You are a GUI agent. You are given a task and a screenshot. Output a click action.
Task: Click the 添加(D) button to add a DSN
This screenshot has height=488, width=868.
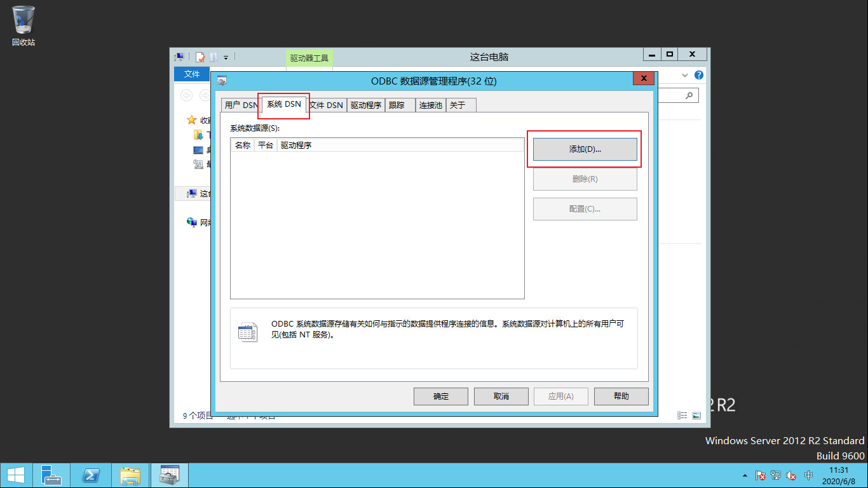click(584, 149)
